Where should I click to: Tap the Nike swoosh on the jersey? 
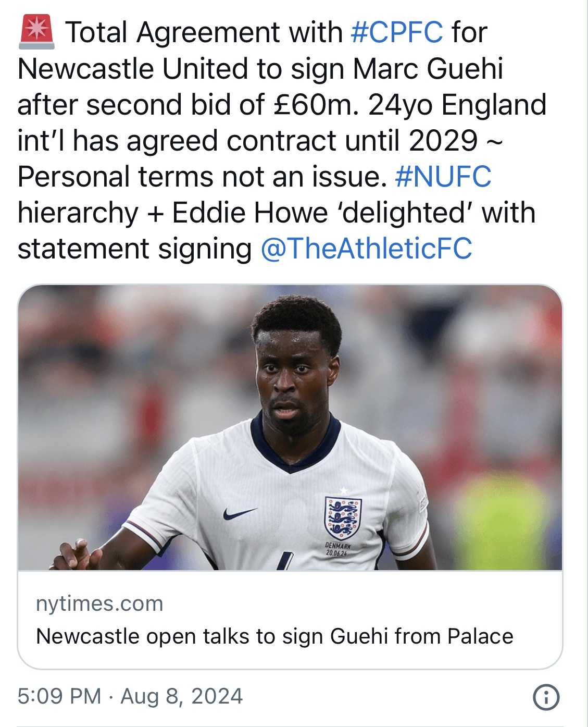(x=240, y=513)
